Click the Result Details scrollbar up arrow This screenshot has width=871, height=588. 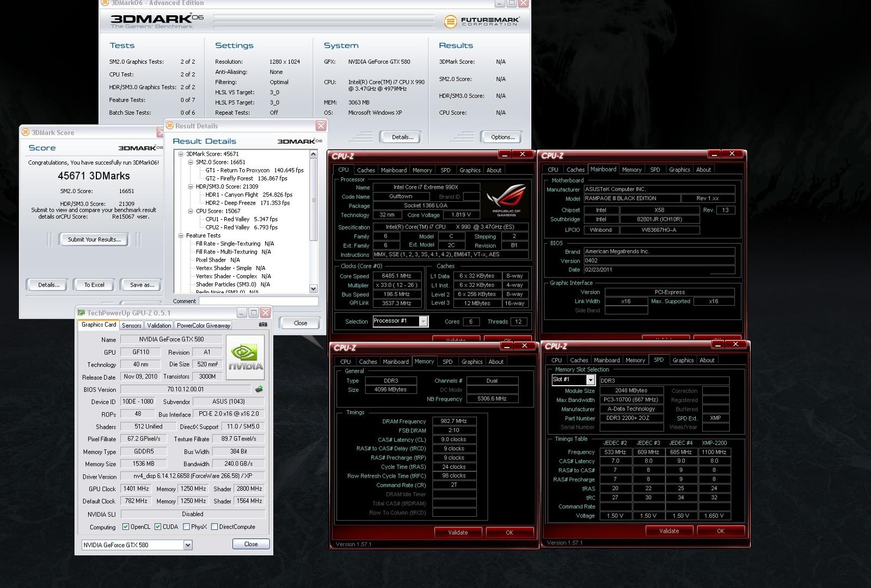pyautogui.click(x=314, y=154)
